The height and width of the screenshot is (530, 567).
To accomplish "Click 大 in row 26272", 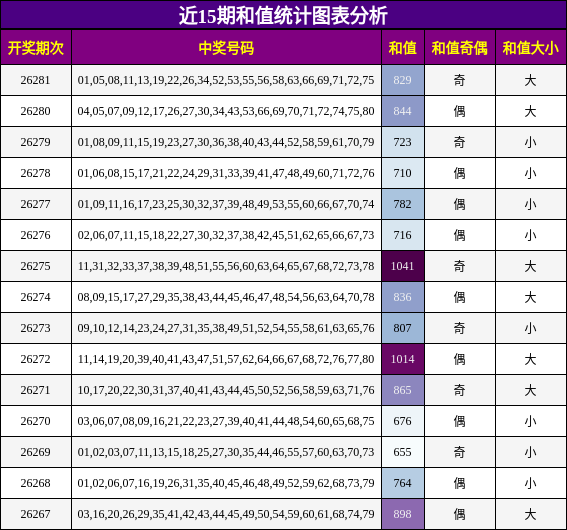I will click(x=530, y=359).
